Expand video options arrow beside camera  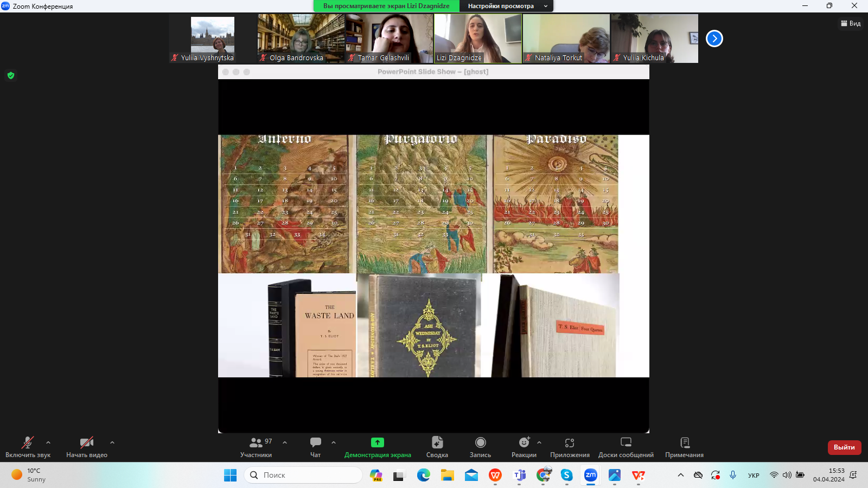coord(112,442)
